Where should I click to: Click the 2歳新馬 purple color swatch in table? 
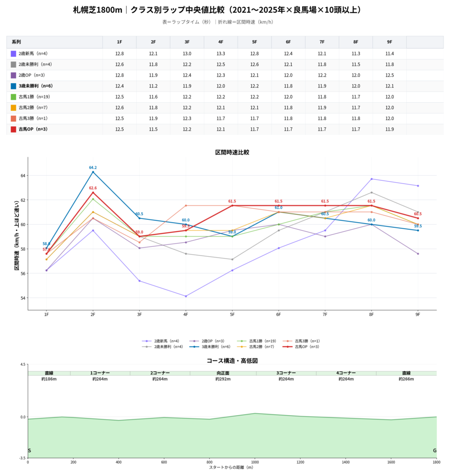[x=13, y=54]
